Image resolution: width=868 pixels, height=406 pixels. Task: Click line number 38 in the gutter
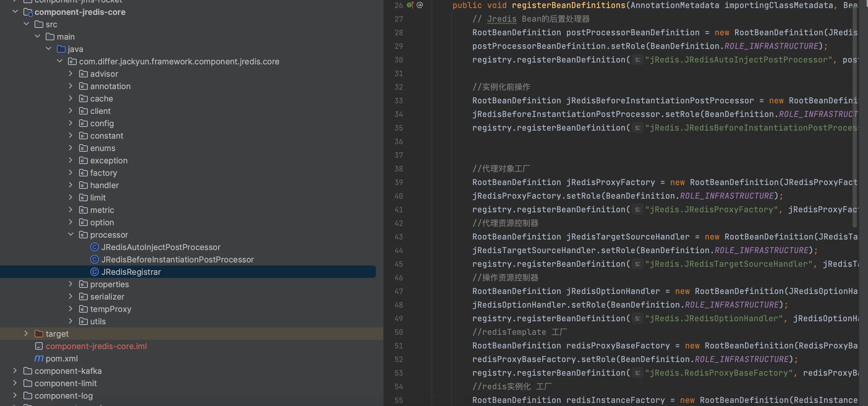(x=399, y=169)
